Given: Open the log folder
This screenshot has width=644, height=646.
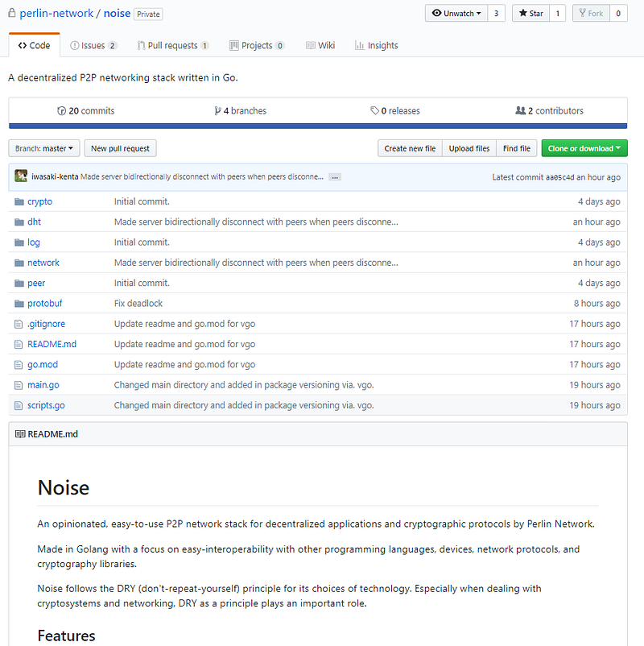Looking at the screenshot, I should click(34, 242).
